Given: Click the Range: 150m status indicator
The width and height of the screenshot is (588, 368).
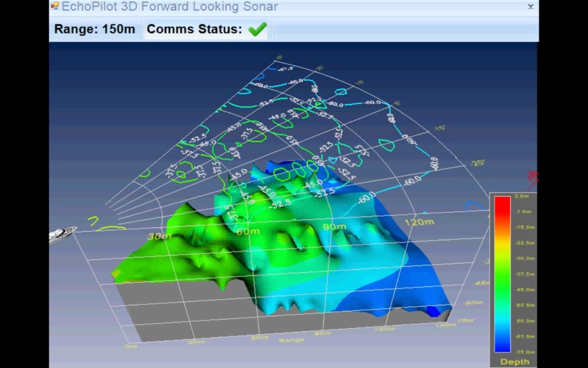Looking at the screenshot, I should click(x=94, y=29).
